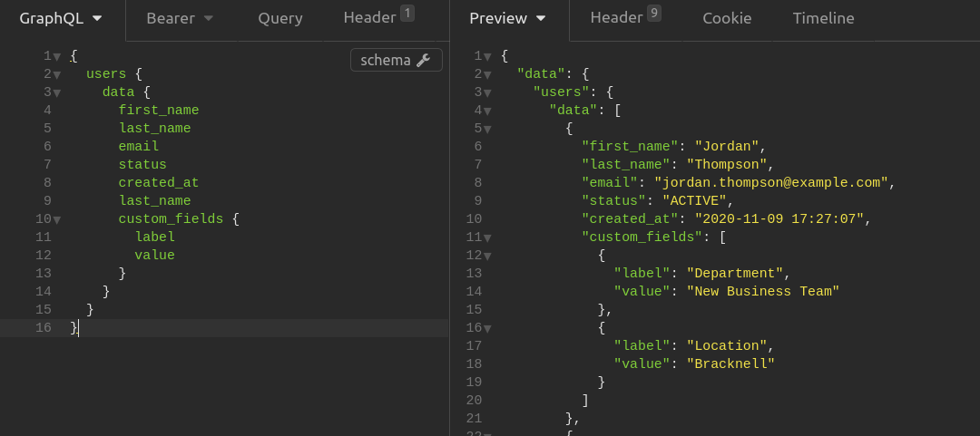Click the label field on query line 11
Screen dimensions: 980x436
pos(155,237)
